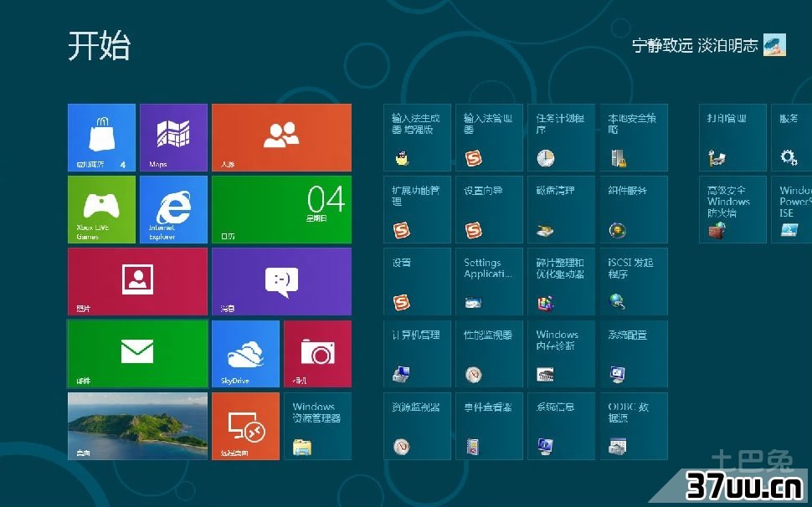Launch Remote Desktop (远程桌面) tile
812x507 pixels.
click(245, 427)
